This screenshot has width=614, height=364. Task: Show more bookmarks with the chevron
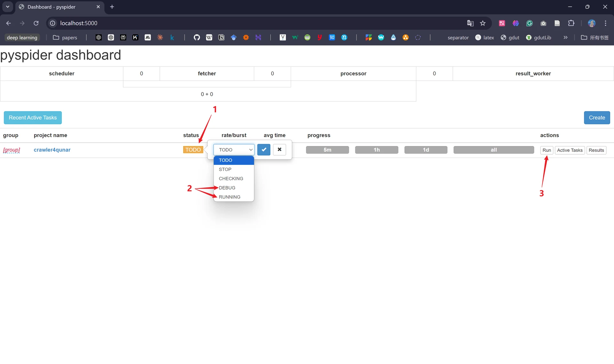pos(565,37)
